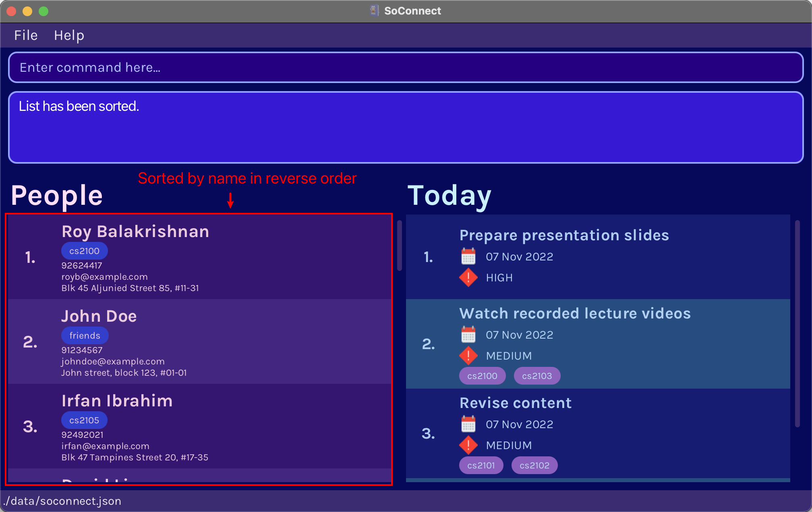
Task: Click SoConnect app icon in title bar
Action: (374, 11)
